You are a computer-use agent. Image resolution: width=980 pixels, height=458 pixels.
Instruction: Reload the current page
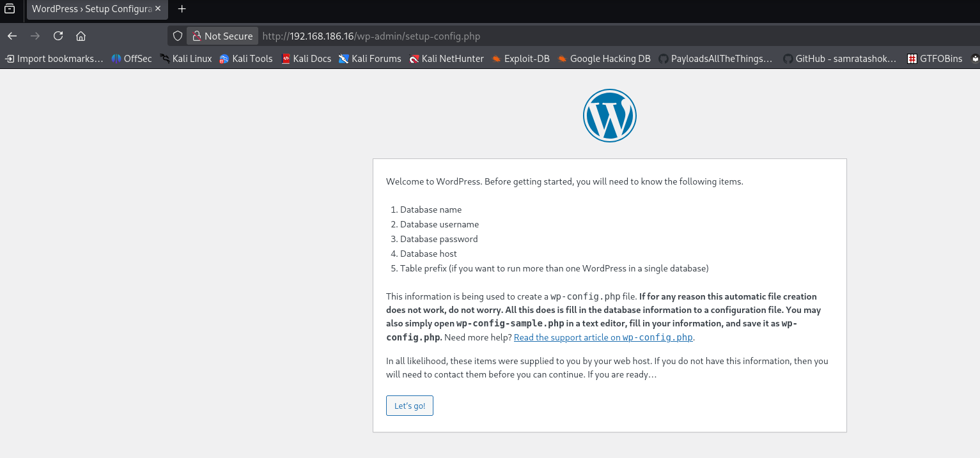pyautogui.click(x=58, y=36)
